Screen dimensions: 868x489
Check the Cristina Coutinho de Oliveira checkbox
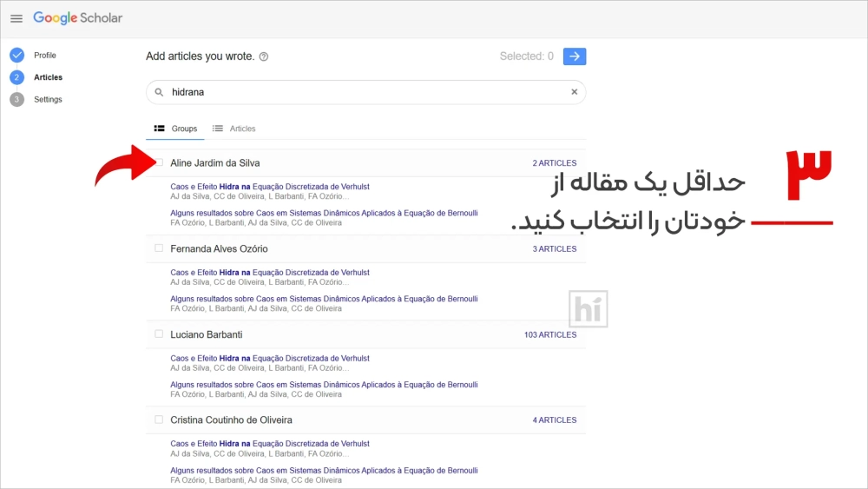[x=159, y=420]
